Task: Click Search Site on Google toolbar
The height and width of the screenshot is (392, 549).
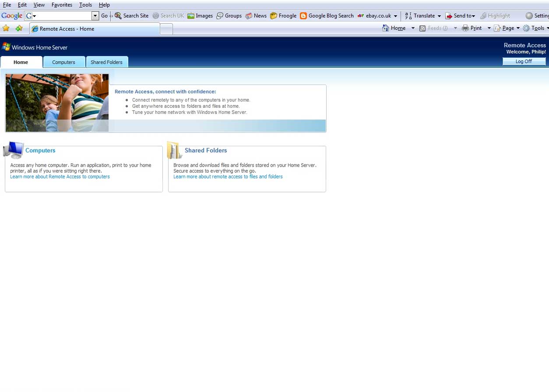Action: pos(132,16)
